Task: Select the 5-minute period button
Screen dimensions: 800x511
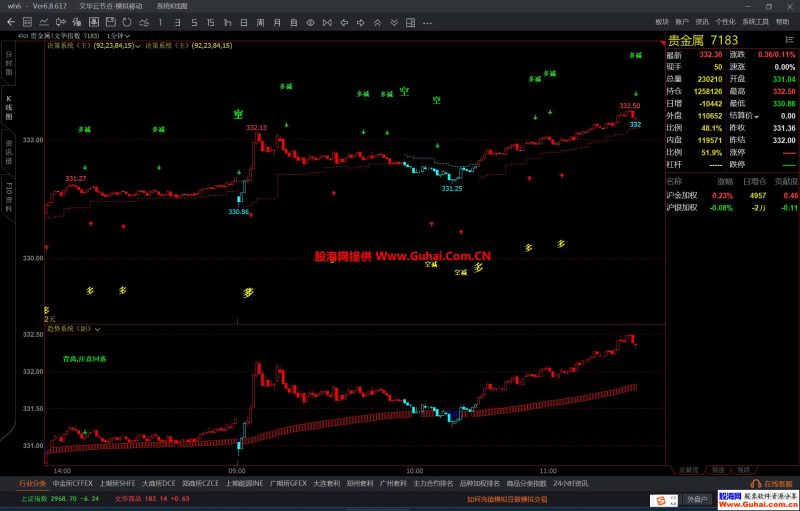Action: (x=194, y=22)
